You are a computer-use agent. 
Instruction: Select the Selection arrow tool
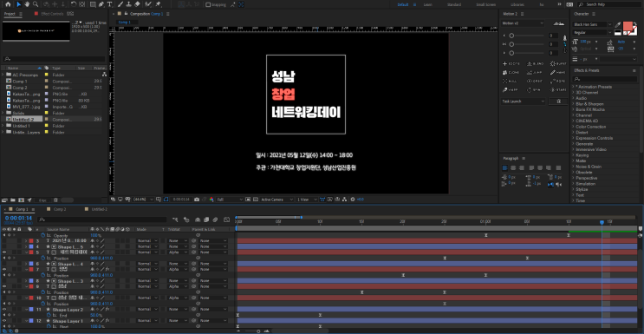19,4
